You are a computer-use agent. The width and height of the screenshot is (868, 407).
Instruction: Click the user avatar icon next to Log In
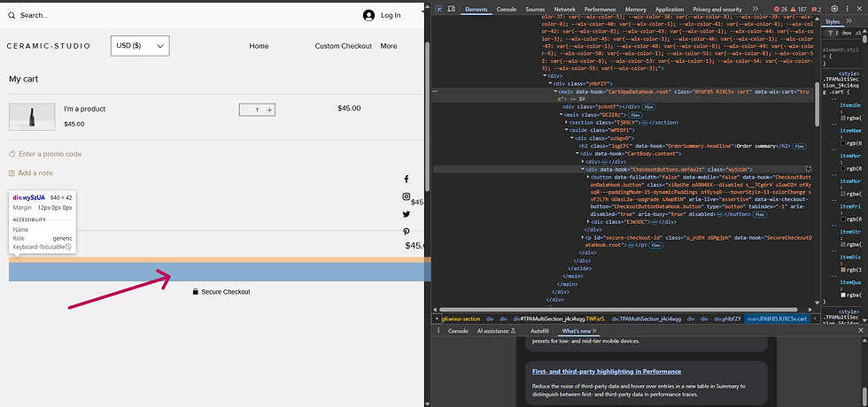point(368,16)
